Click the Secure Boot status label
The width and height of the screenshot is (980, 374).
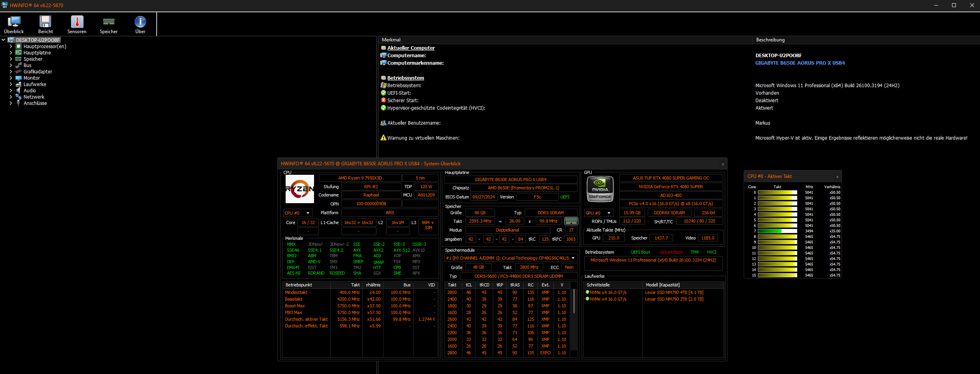671,252
